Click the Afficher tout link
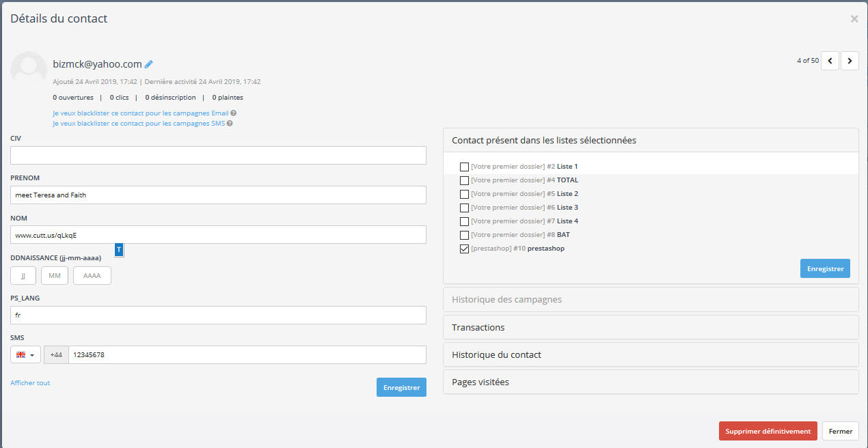The width and height of the screenshot is (868, 448). (30, 383)
